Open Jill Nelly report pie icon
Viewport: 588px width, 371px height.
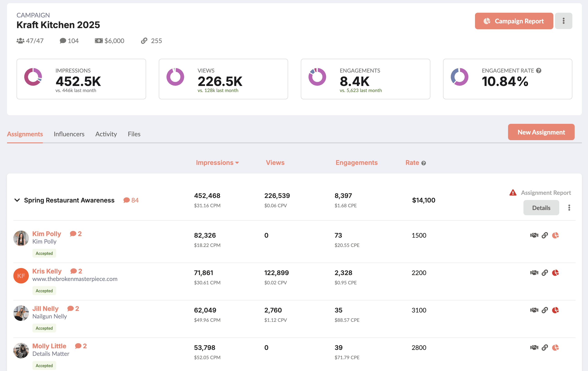[556, 310]
